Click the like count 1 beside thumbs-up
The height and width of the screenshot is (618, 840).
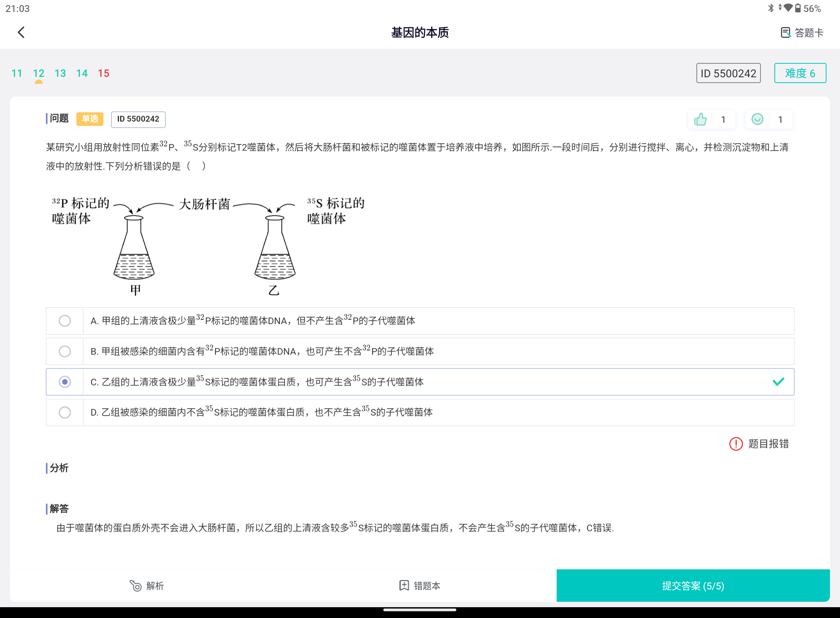723,120
